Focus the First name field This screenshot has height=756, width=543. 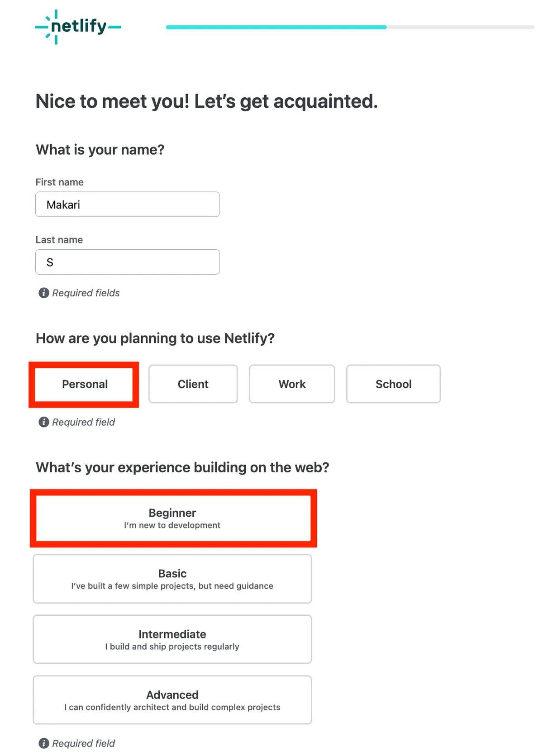[x=128, y=204]
